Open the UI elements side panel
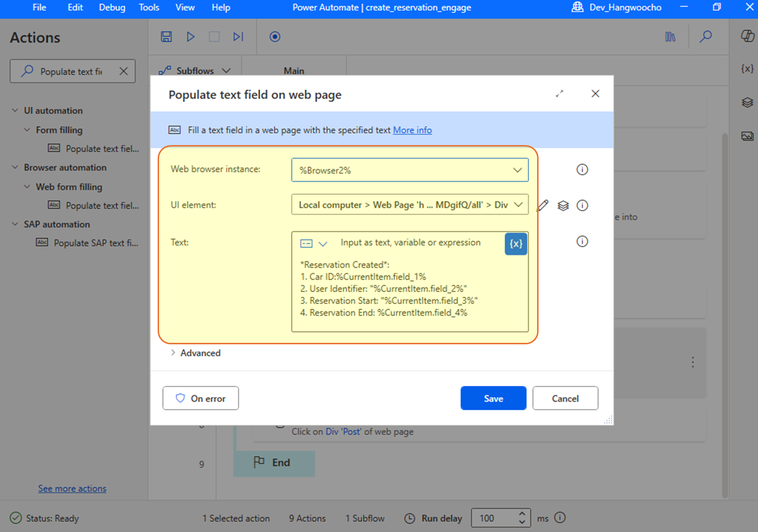This screenshot has height=532, width=758. (747, 102)
